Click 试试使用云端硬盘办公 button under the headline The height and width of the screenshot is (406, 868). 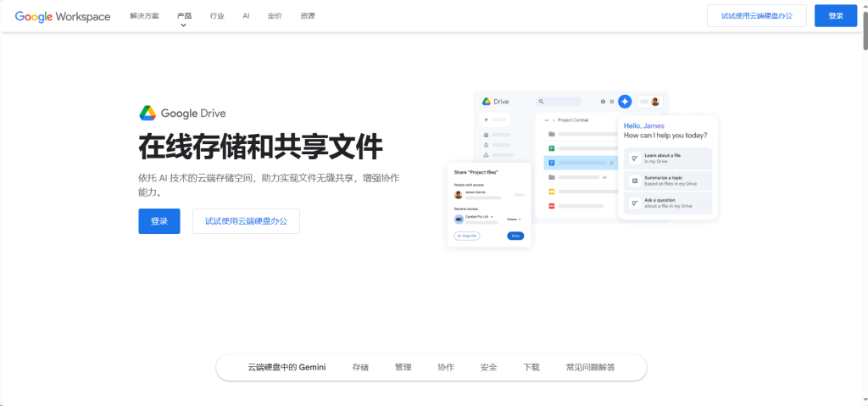pyautogui.click(x=247, y=221)
